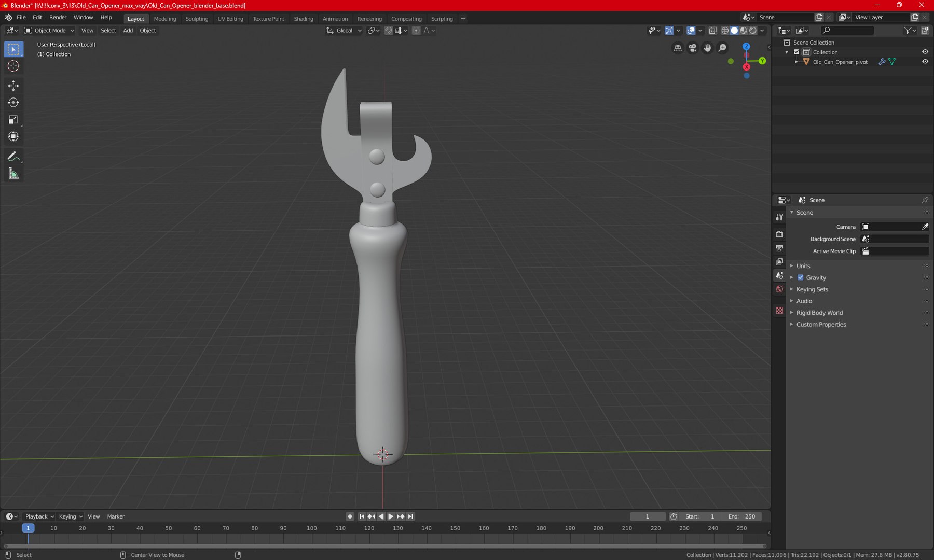This screenshot has height=560, width=934.
Task: Hide the Collection with its eye icon
Action: tap(925, 52)
